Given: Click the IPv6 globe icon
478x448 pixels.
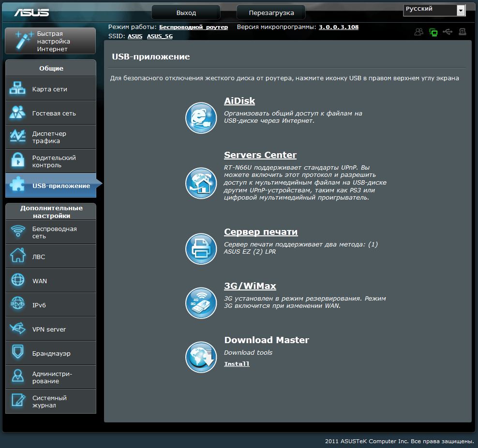Looking at the screenshot, I should [17, 303].
